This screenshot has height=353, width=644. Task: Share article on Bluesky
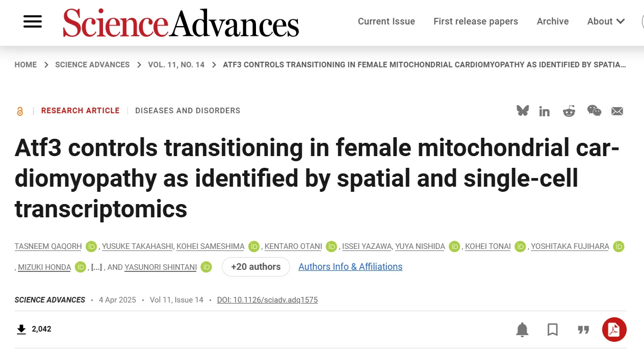523,111
